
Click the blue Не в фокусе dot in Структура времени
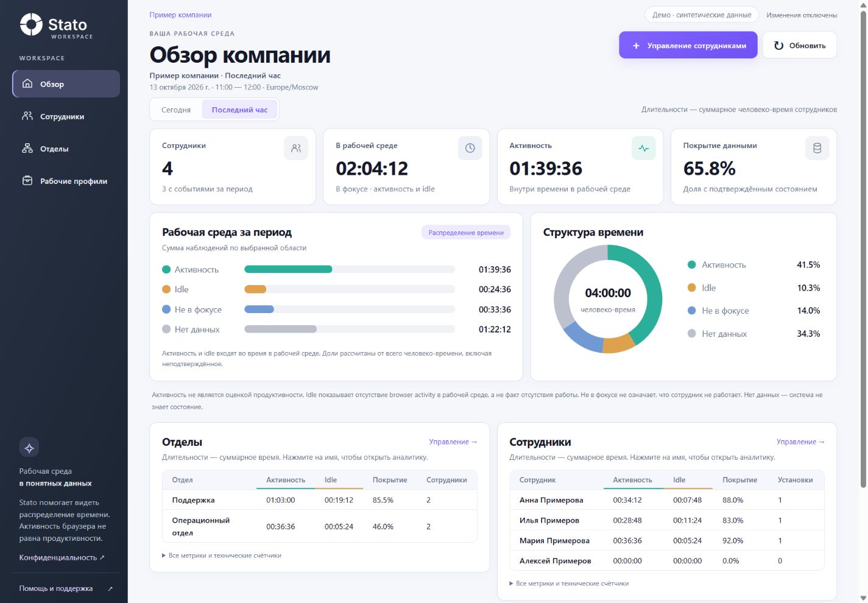tap(691, 311)
